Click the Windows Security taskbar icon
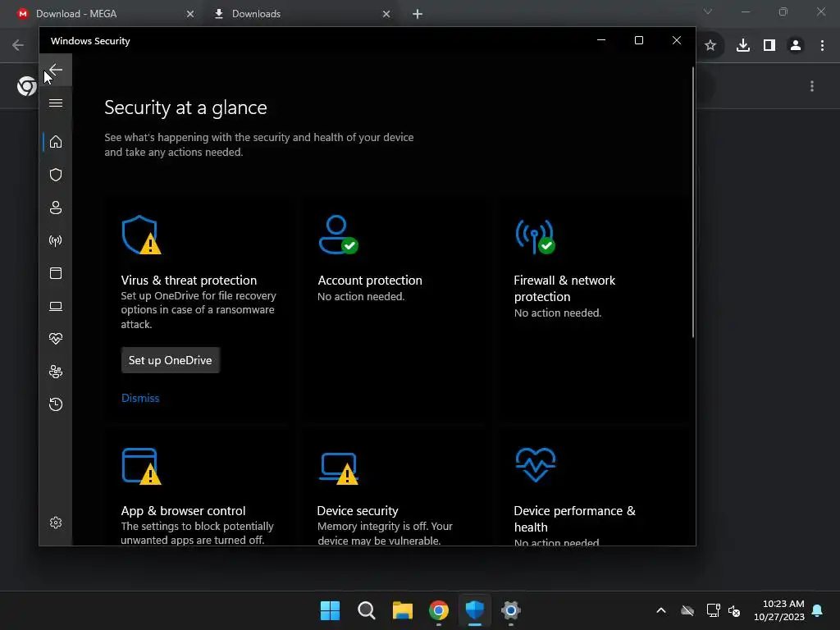Viewport: 840px width, 630px height. (x=475, y=610)
